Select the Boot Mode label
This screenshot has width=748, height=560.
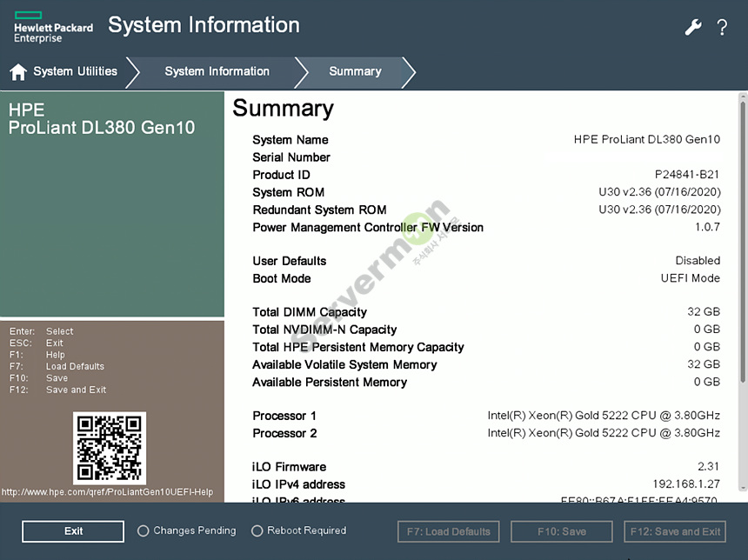282,278
